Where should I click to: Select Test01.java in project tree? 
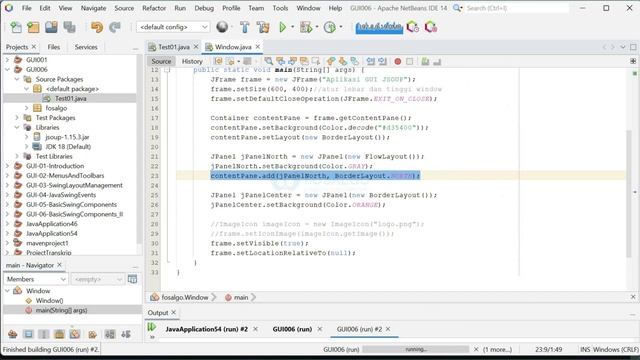(x=70, y=98)
